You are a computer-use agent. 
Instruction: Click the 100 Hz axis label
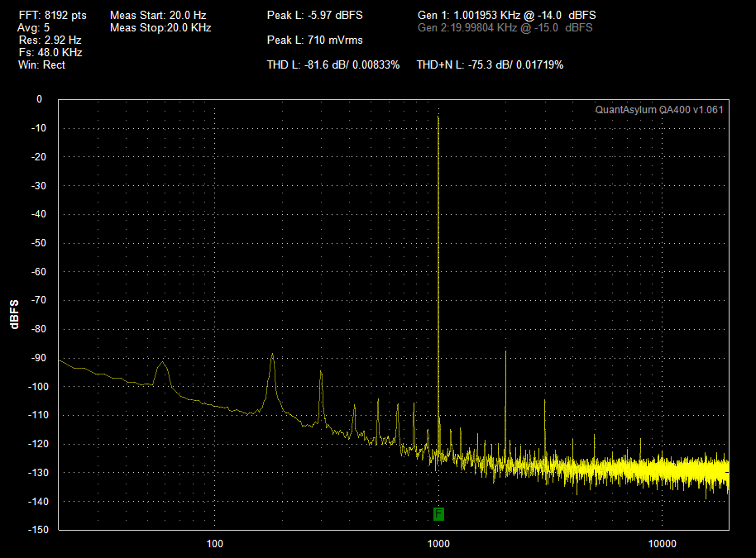(214, 544)
